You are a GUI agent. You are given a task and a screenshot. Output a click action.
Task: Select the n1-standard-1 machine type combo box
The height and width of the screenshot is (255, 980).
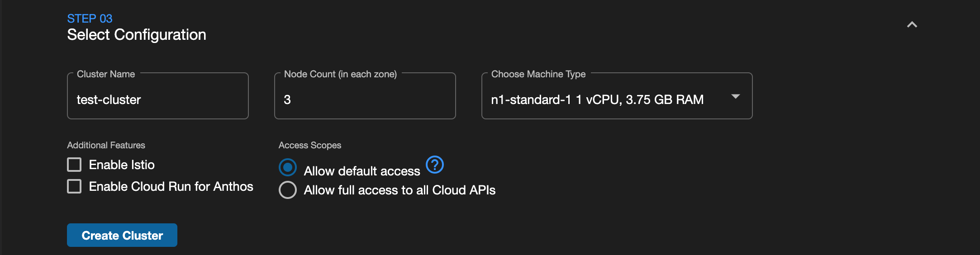point(617,96)
